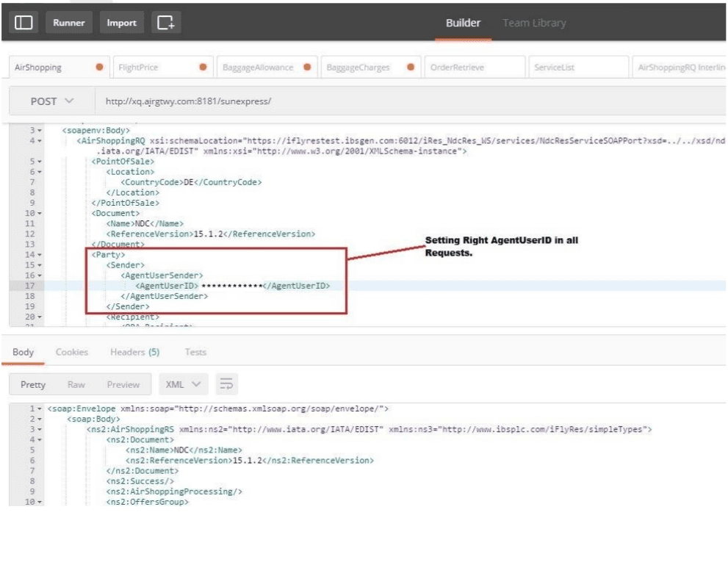Screen dimensions: 728x562
Task: Collapse ns2:OffersGroup at response line 10
Action: click(40, 502)
